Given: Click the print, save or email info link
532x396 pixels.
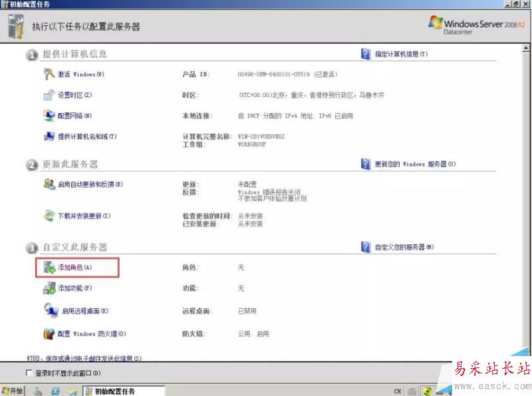Looking at the screenshot, I should tap(84, 358).
